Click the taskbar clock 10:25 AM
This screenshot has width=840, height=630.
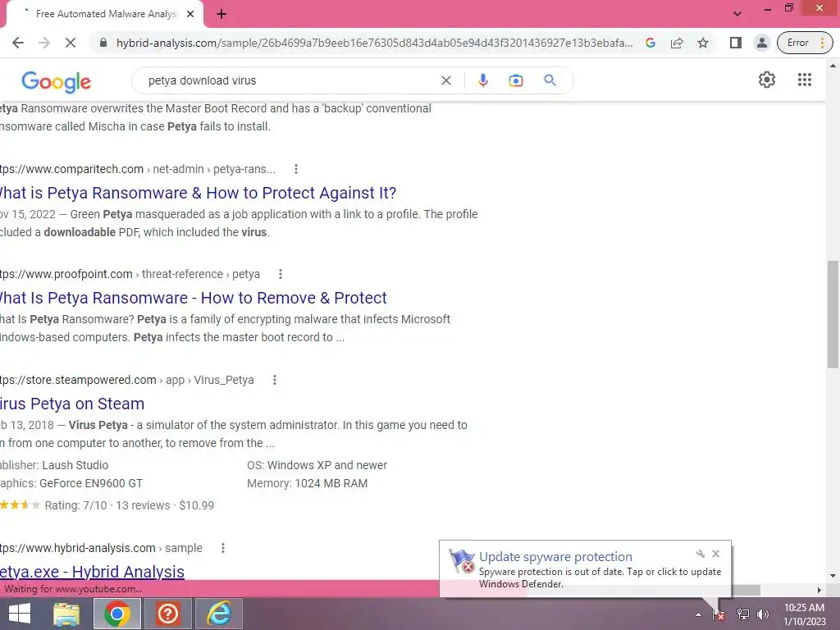tap(804, 608)
